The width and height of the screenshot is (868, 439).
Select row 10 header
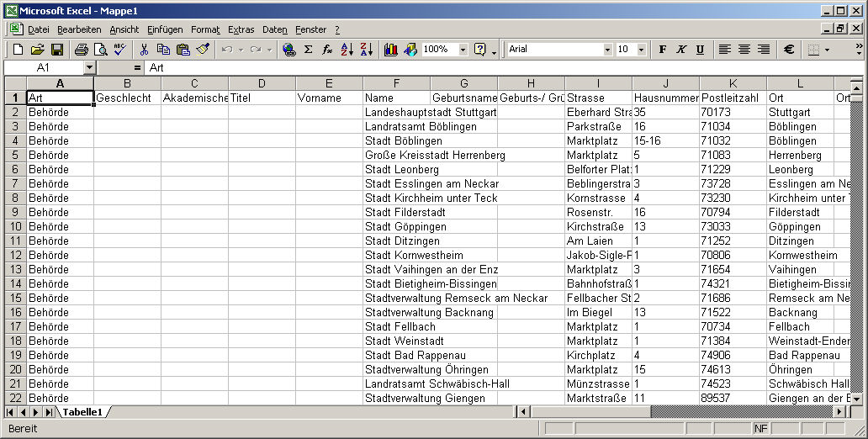point(15,226)
